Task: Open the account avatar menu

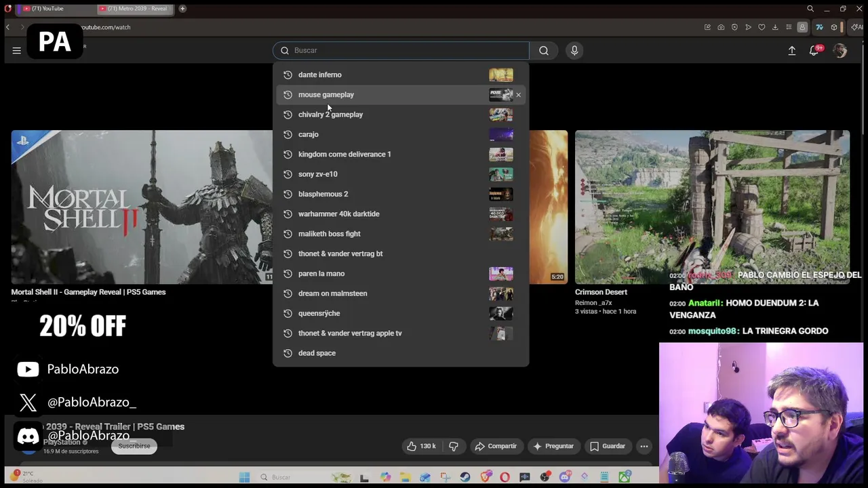Action: click(840, 51)
